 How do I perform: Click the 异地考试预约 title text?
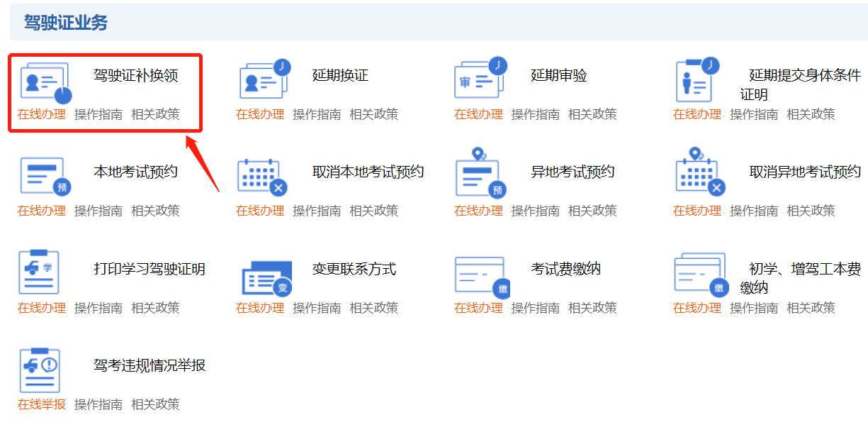(x=573, y=172)
